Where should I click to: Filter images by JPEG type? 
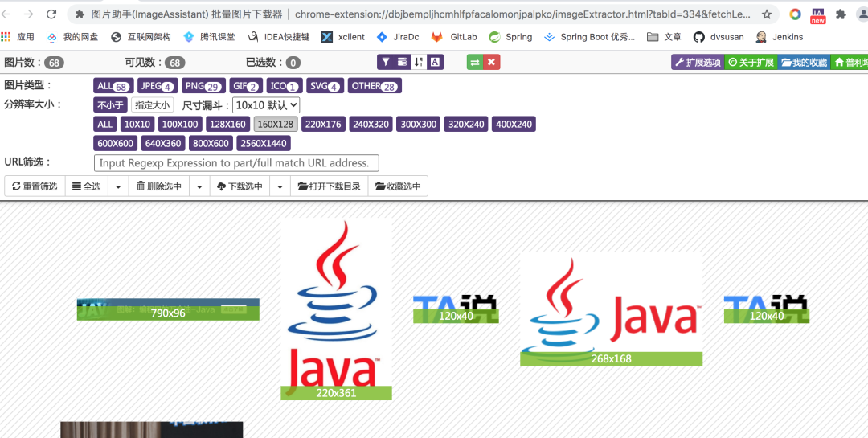(158, 86)
